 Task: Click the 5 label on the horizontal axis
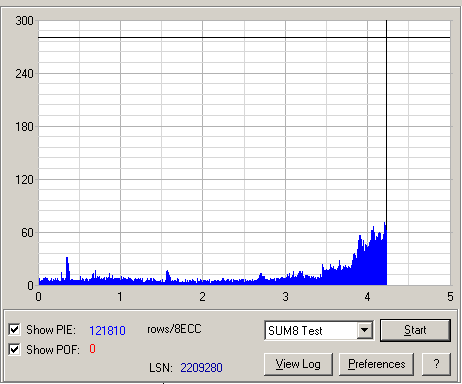pos(450,297)
